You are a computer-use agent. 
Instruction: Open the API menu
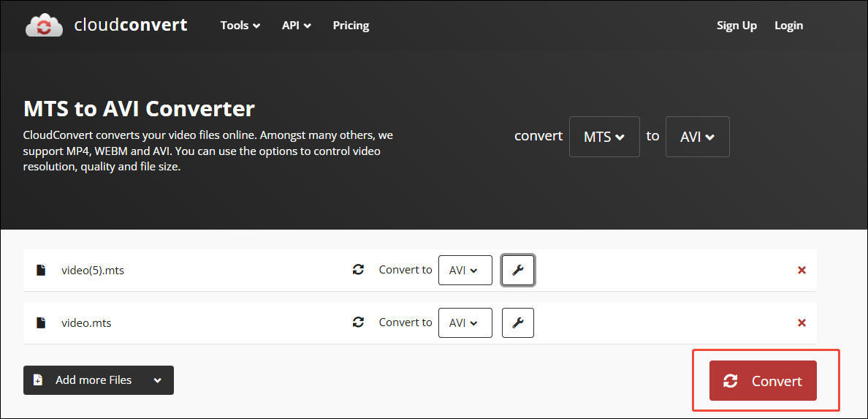pos(296,26)
